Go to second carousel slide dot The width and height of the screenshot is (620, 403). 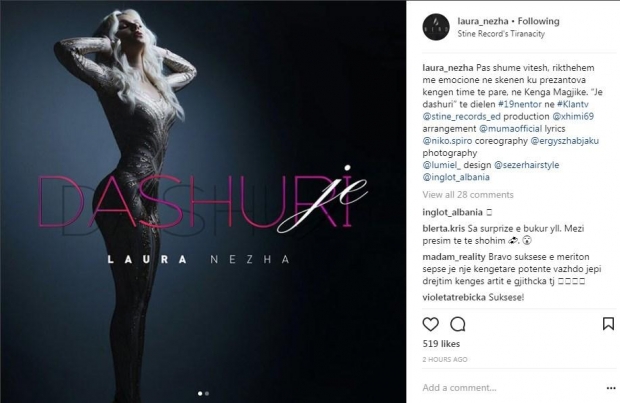point(207,394)
